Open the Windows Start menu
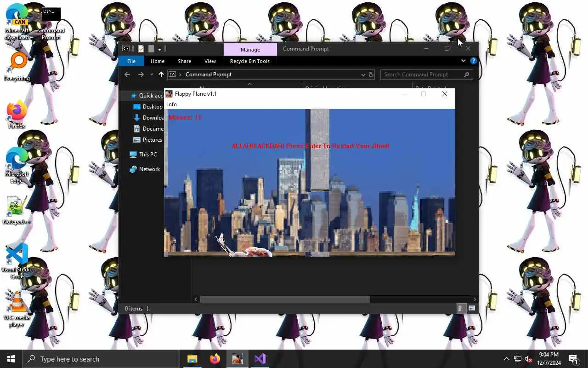588x368 pixels. click(x=11, y=359)
